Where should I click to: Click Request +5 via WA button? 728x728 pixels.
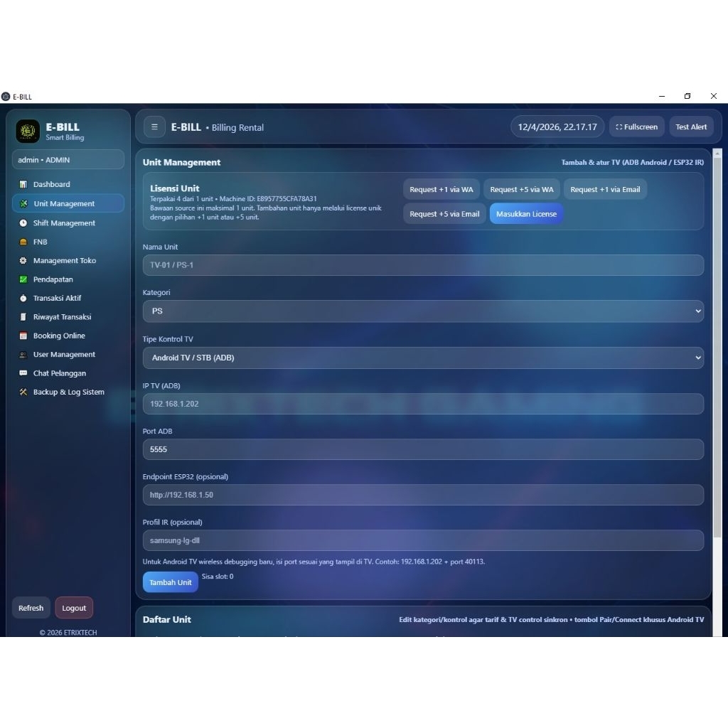521,189
